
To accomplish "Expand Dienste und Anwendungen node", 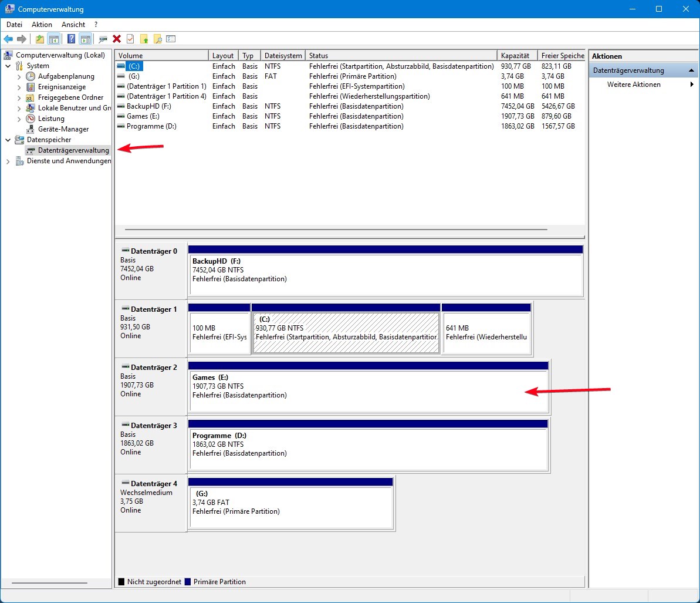I will click(x=8, y=161).
